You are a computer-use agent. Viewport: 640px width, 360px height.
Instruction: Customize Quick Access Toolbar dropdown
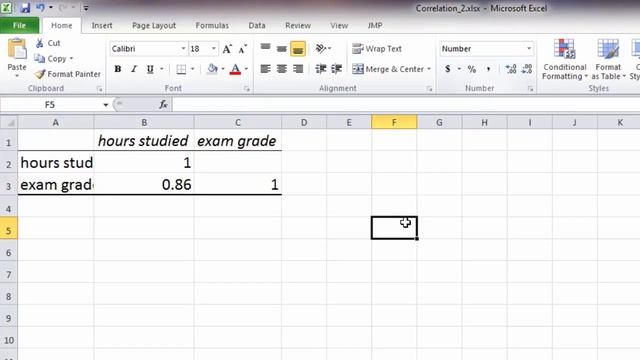tap(86, 8)
